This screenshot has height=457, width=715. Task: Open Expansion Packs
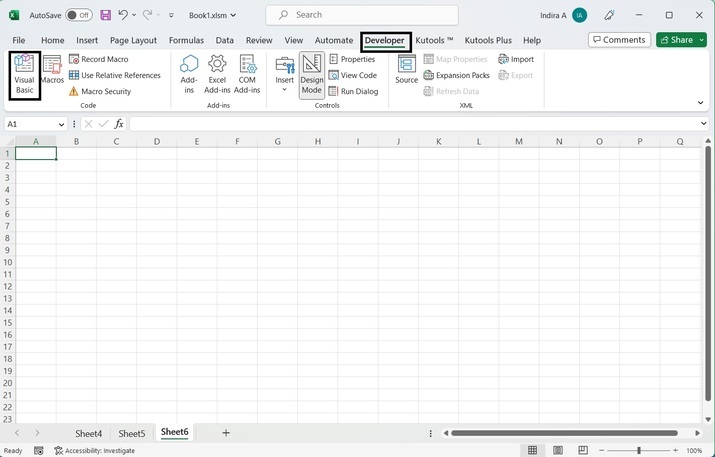pyautogui.click(x=456, y=75)
